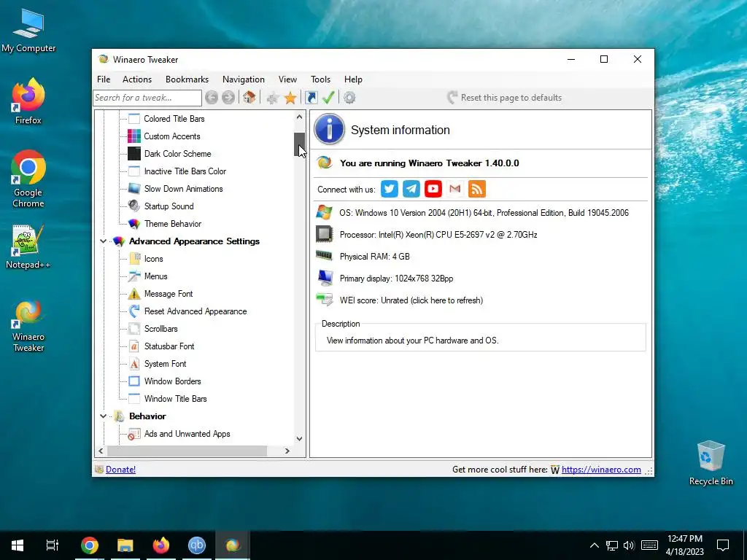The height and width of the screenshot is (560, 747).
Task: Click the green checkmark toolbar icon
Action: pos(328,98)
